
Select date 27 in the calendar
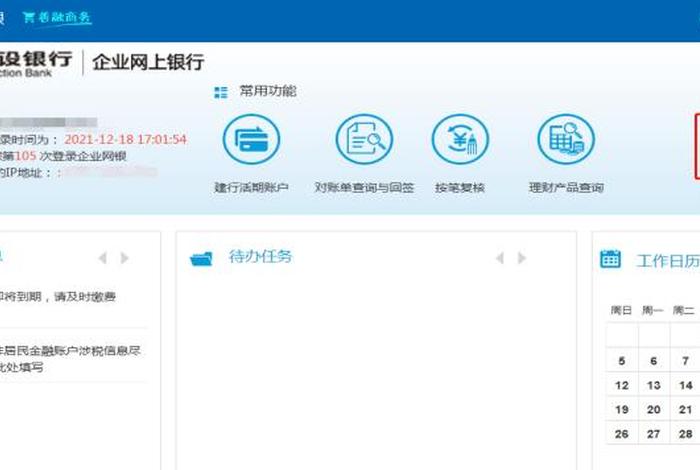pos(654,434)
